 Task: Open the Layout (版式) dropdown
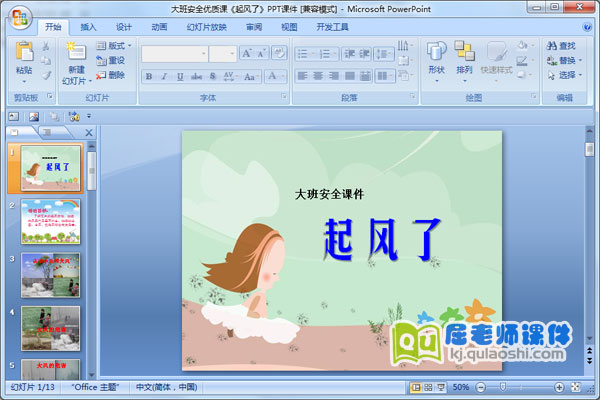(114, 46)
